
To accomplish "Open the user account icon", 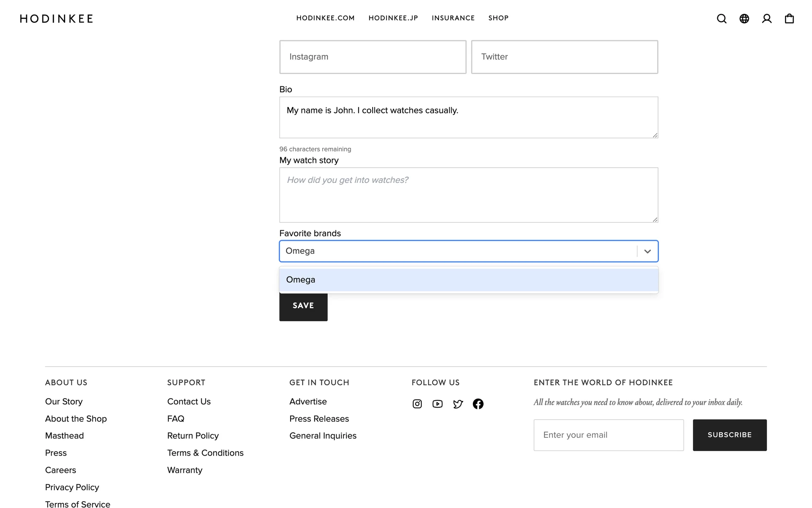I will tap(767, 19).
